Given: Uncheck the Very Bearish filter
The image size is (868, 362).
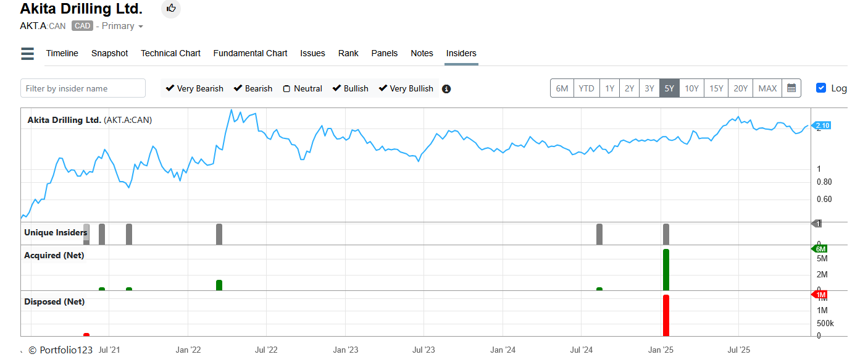Looking at the screenshot, I should (x=170, y=88).
